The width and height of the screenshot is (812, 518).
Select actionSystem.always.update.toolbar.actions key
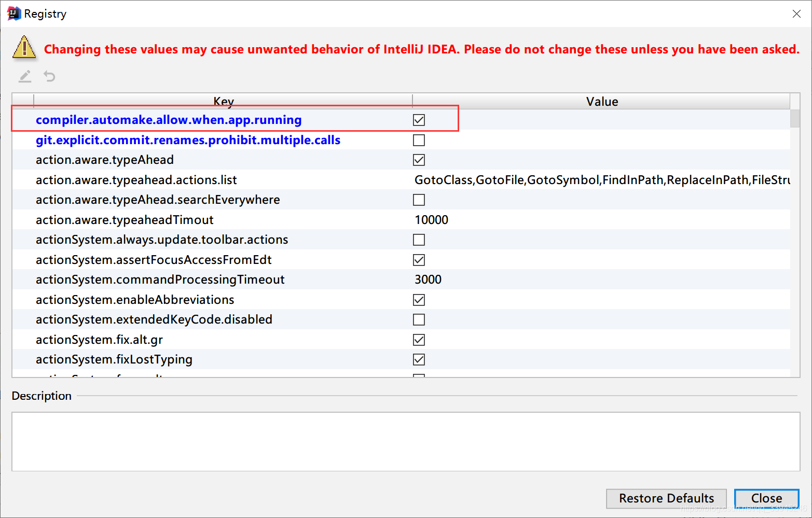[162, 240]
